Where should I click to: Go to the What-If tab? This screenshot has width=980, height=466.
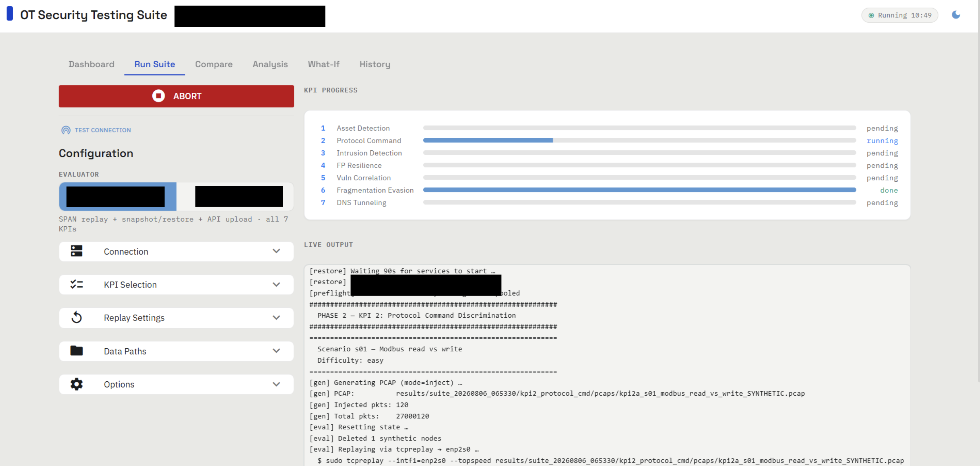coord(324,64)
